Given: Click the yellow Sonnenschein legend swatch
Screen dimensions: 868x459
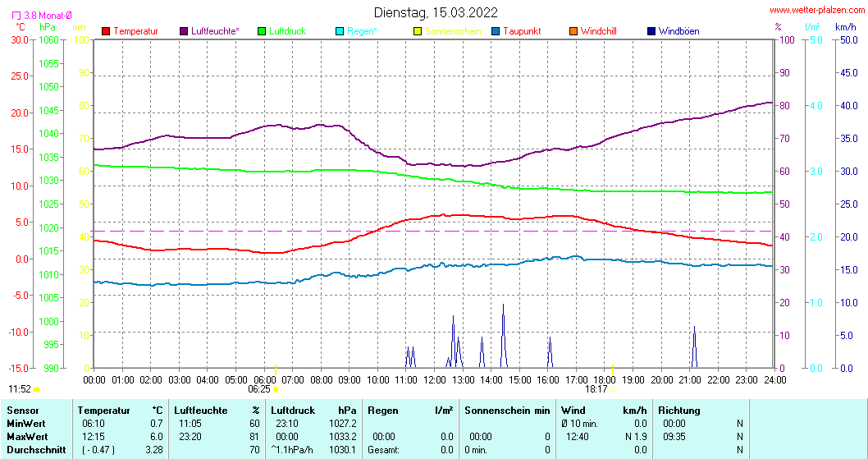Looking at the screenshot, I should click(418, 31).
